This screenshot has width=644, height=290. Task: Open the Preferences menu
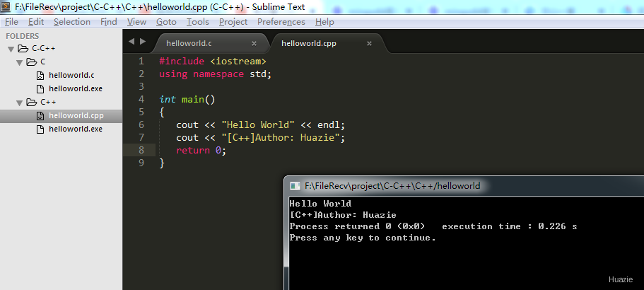pos(281,22)
